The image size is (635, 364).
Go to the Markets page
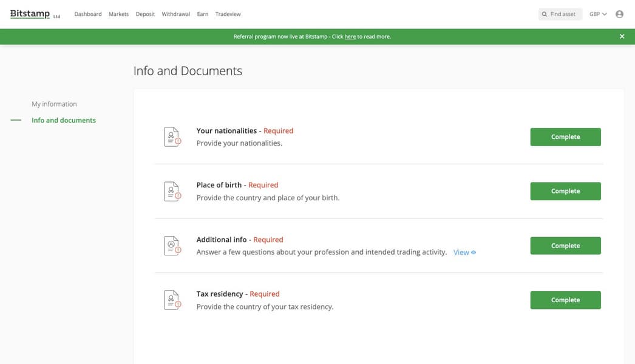(119, 14)
